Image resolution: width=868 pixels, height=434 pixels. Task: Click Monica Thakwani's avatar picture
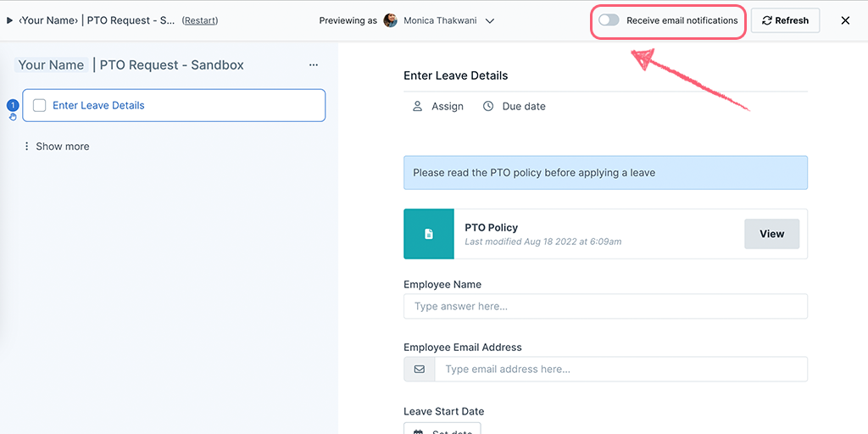point(390,20)
